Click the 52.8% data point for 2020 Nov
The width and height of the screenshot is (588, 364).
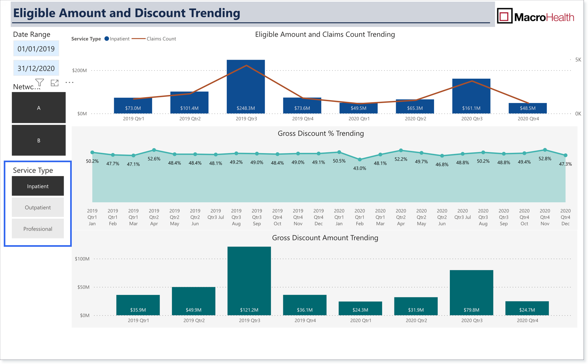(545, 150)
